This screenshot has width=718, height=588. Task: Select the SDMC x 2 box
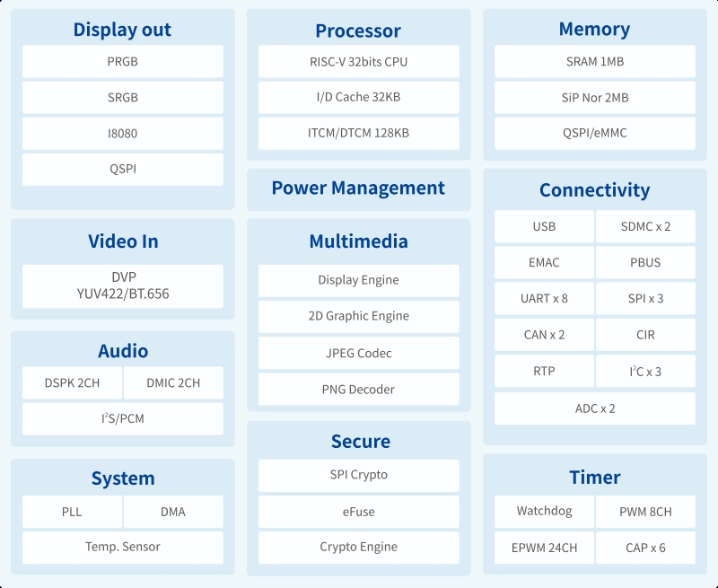[645, 227]
